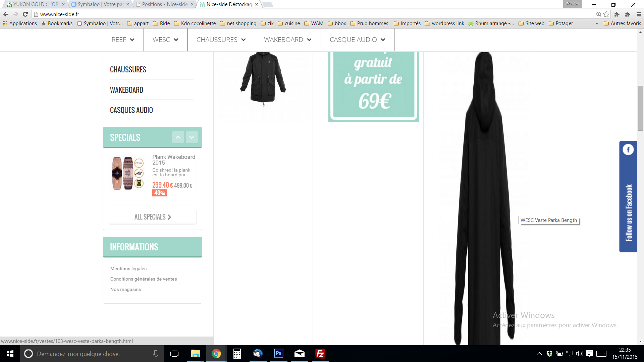Open the Autres favoris bookmark folder
The image size is (644, 362).
coord(622,23)
